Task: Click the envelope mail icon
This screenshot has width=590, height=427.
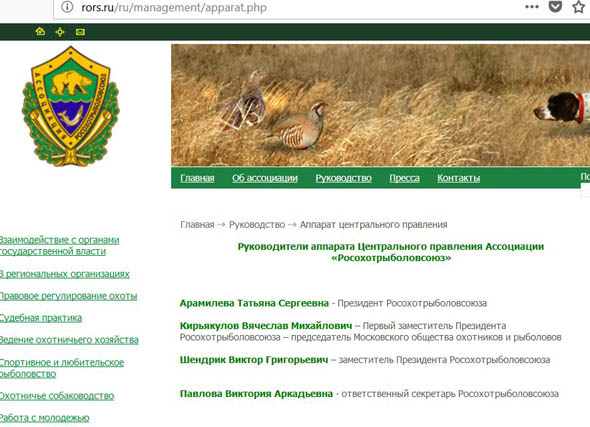Action: tap(80, 32)
